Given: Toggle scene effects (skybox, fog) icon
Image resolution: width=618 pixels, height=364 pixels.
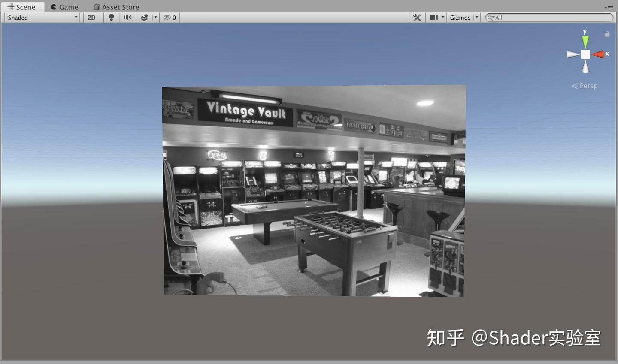Looking at the screenshot, I should [145, 18].
